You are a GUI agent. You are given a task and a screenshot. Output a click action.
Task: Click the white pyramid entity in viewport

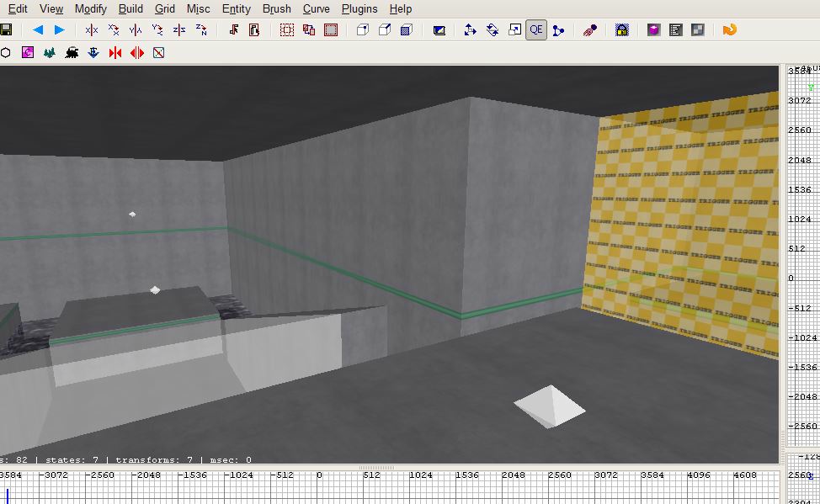click(550, 406)
